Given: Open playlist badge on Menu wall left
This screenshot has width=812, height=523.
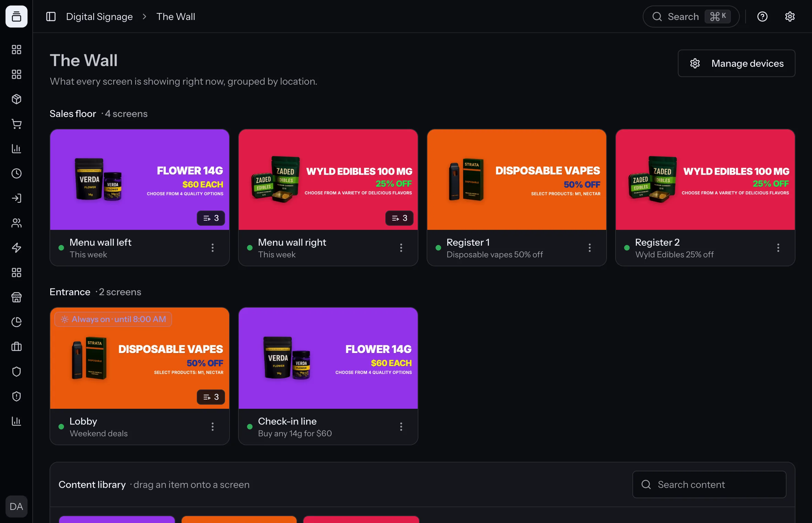Looking at the screenshot, I should tap(211, 218).
